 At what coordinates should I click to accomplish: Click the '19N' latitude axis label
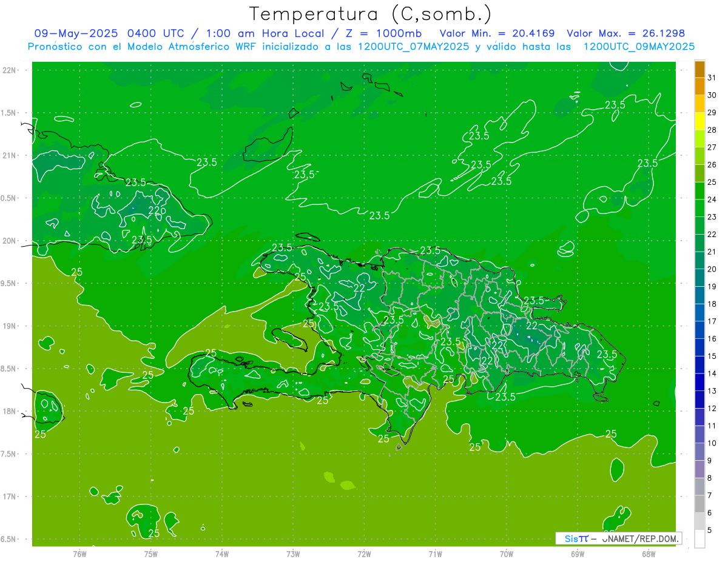(10, 326)
